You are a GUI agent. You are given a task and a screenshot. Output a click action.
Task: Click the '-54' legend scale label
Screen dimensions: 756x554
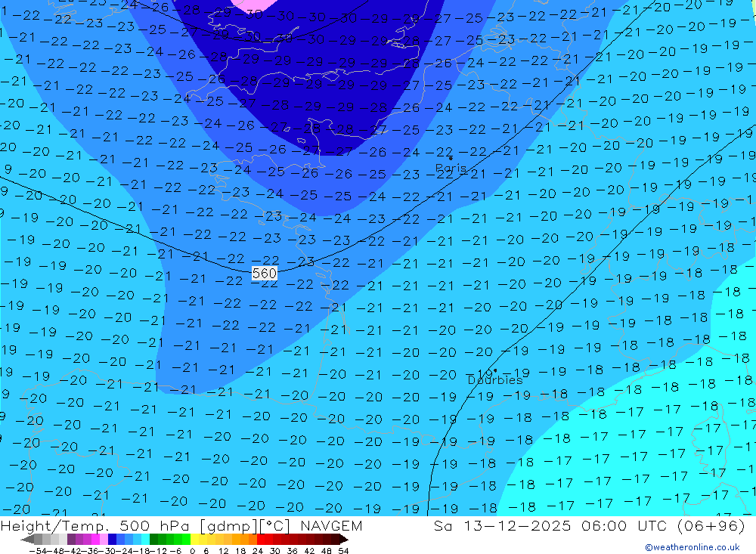(x=38, y=551)
